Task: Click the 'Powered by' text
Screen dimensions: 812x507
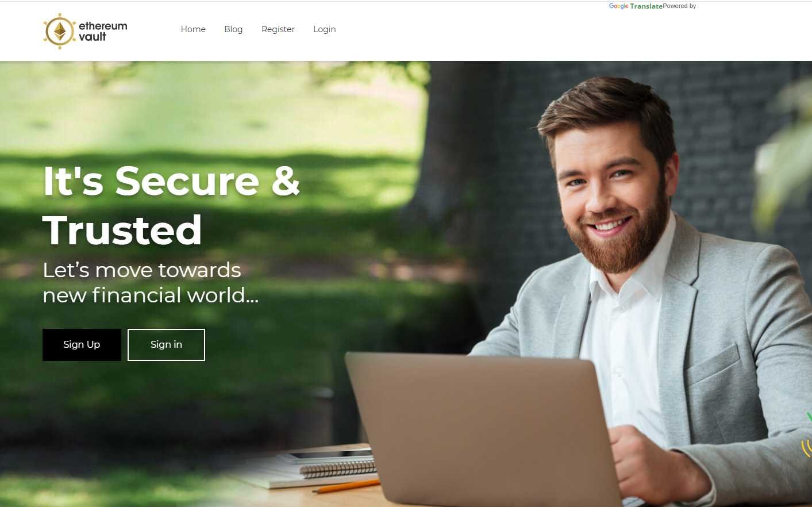Action: click(679, 6)
